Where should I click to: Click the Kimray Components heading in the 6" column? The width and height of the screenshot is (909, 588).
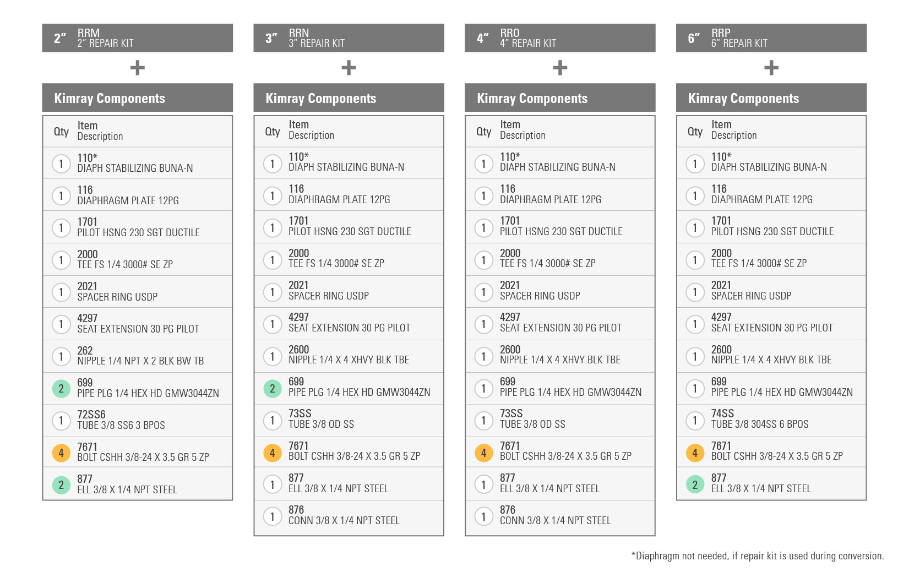pyautogui.click(x=743, y=99)
